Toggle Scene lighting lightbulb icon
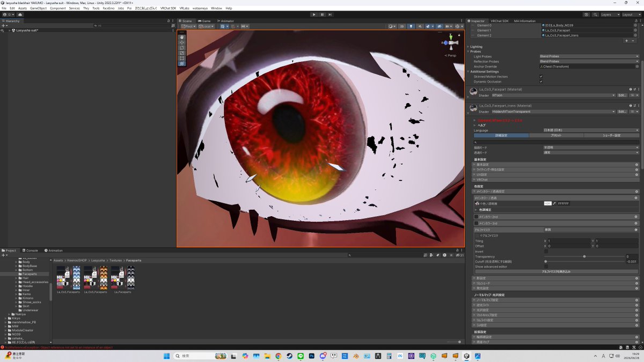This screenshot has height=362, width=644. point(411,26)
